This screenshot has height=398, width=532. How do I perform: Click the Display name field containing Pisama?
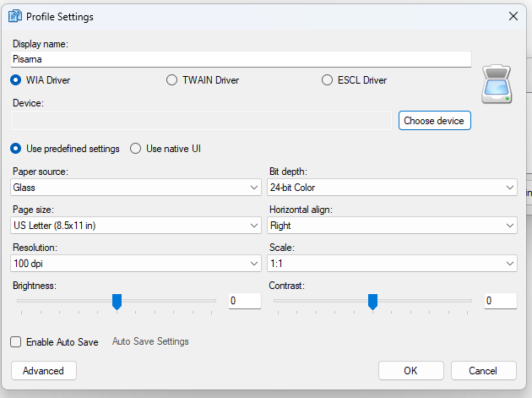pos(241,59)
